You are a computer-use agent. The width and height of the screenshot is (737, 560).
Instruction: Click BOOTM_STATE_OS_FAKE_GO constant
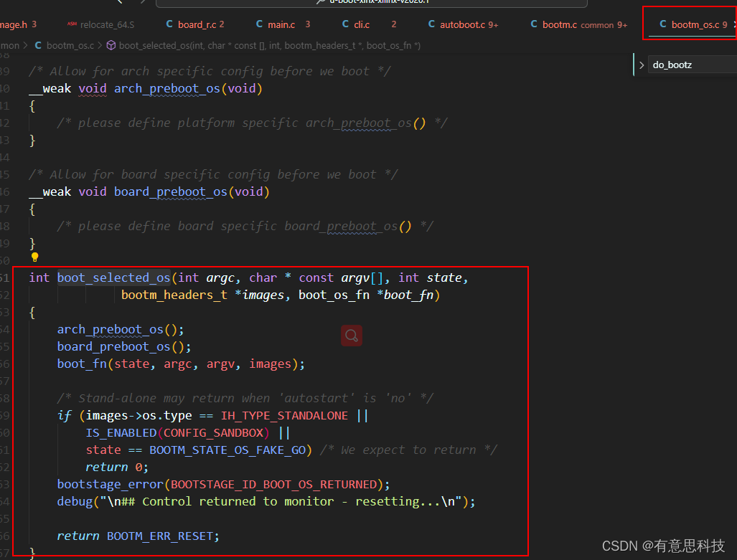[227, 450]
